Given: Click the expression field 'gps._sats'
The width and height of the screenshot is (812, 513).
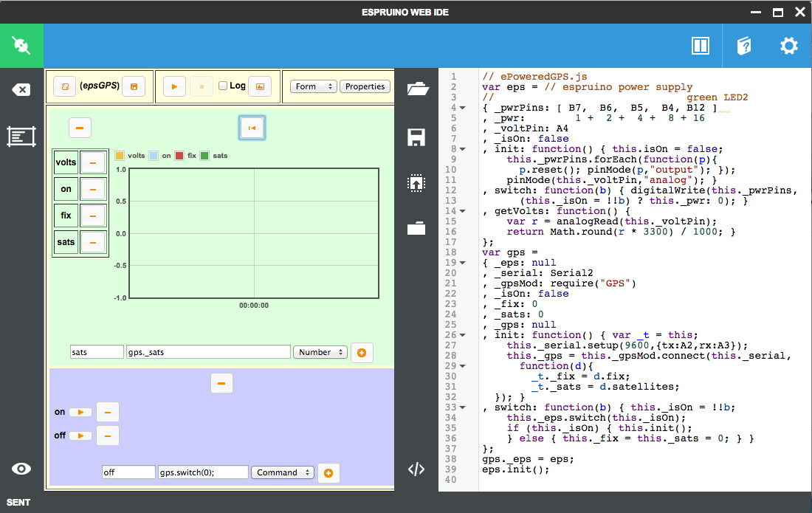Looking at the screenshot, I should [208, 352].
